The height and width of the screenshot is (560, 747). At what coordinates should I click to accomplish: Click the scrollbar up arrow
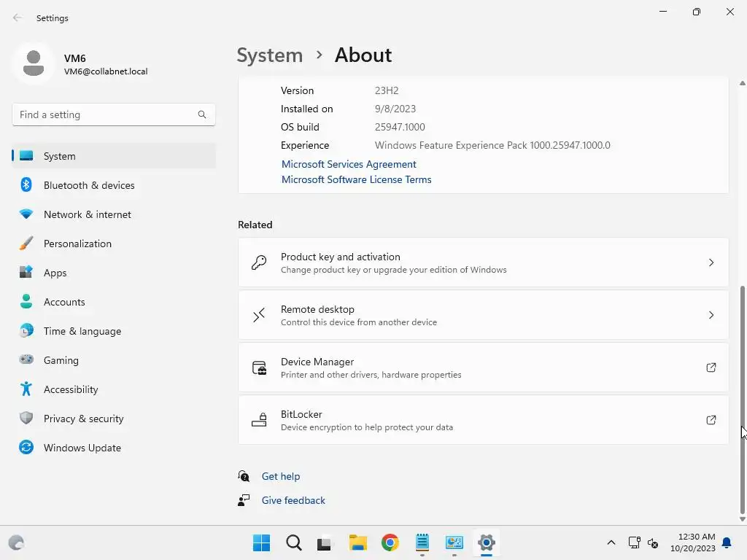coord(742,83)
